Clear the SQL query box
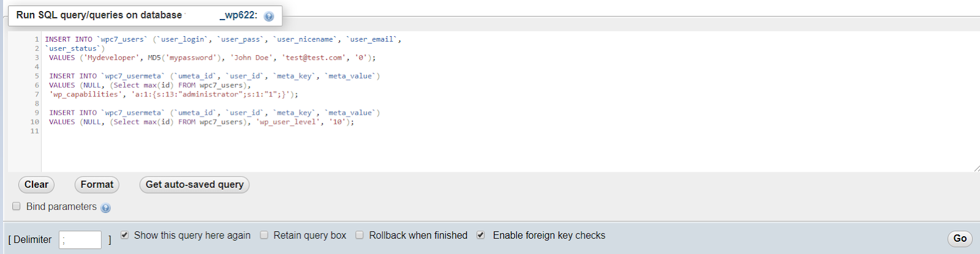The height and width of the screenshot is (254, 980). pyautogui.click(x=36, y=185)
